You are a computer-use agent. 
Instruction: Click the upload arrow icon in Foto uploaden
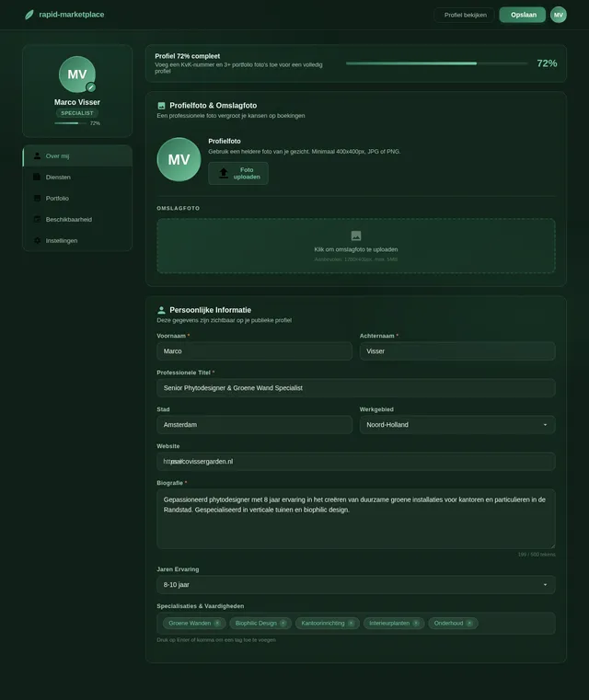point(224,173)
